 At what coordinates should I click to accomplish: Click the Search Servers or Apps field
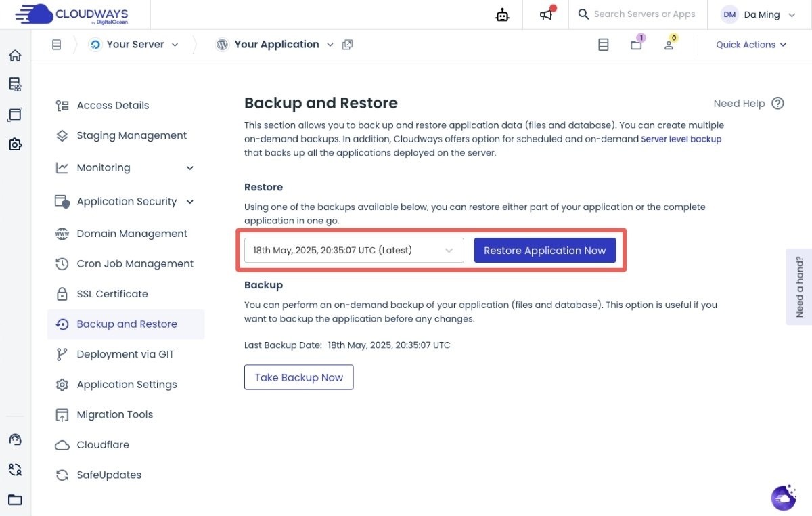644,14
